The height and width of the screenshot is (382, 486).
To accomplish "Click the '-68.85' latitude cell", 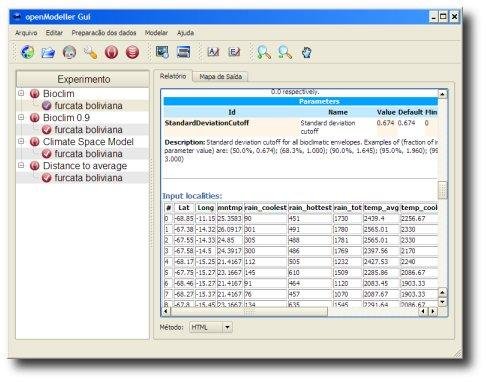I will pos(184,219).
